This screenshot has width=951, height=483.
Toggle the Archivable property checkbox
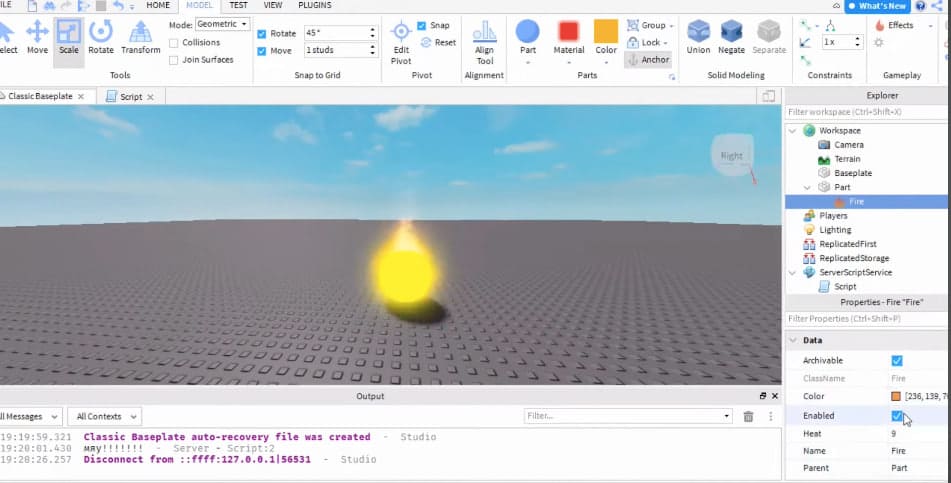896,360
